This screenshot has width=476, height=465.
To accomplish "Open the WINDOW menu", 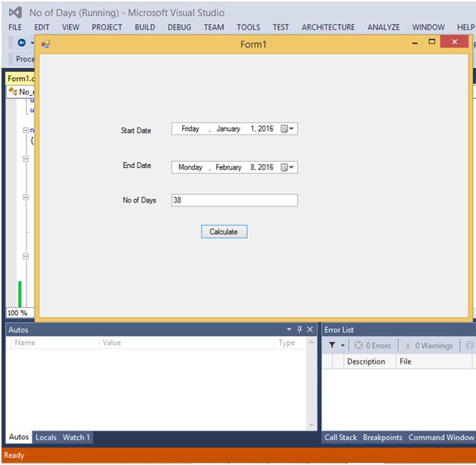I will coord(428,27).
